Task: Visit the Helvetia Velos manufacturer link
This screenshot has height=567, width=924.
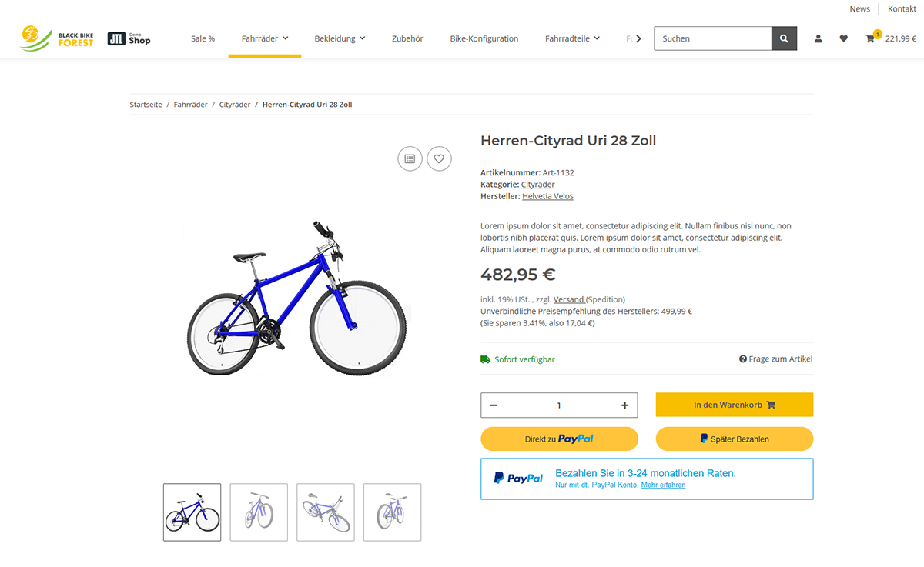Action: [x=547, y=195]
